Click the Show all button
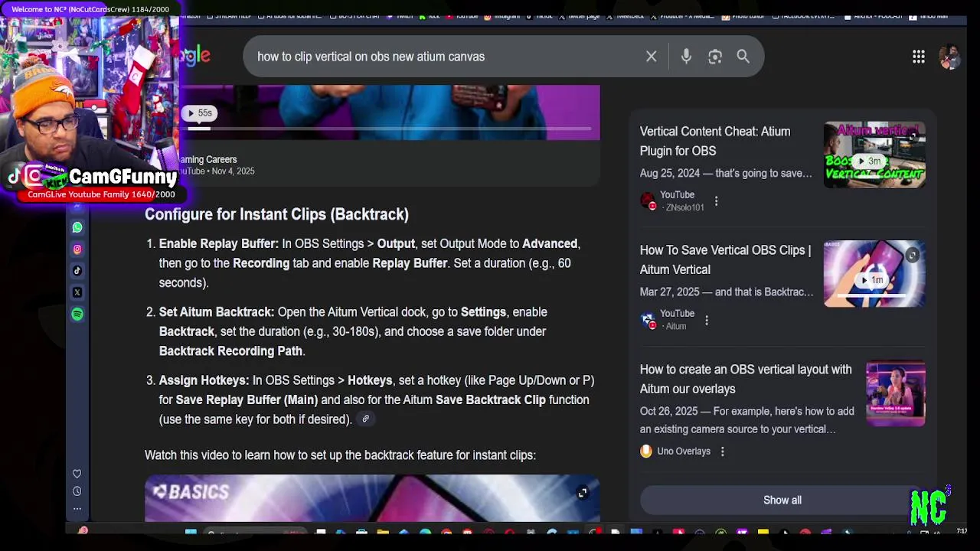Screen dimensions: 980x551 pyautogui.click(x=782, y=500)
